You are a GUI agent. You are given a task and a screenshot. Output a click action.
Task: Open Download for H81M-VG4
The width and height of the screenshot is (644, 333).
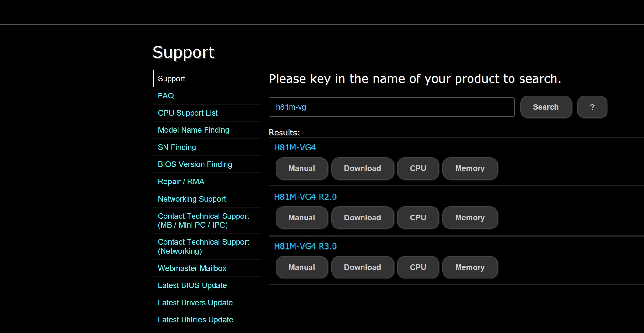coord(363,168)
